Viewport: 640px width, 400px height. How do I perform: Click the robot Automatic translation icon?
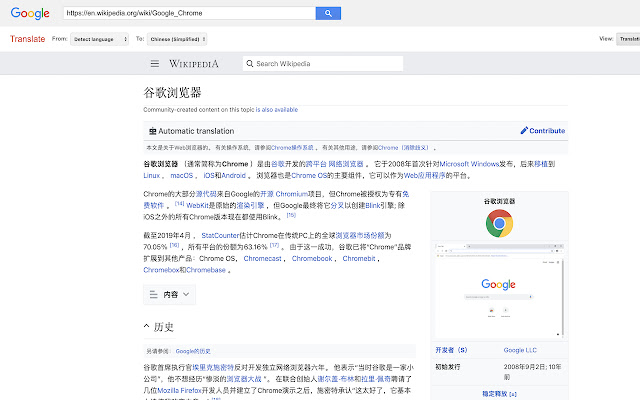coord(152,131)
